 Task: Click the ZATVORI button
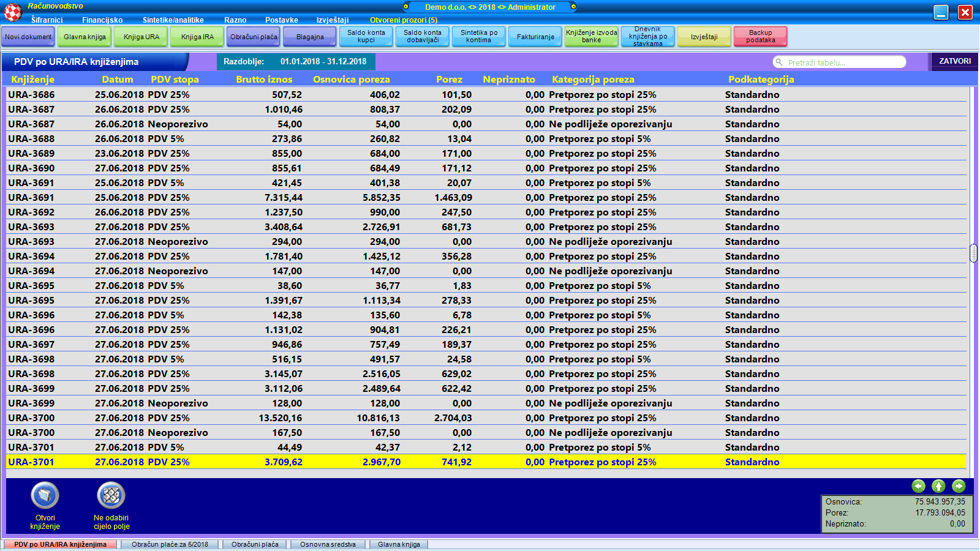(954, 61)
